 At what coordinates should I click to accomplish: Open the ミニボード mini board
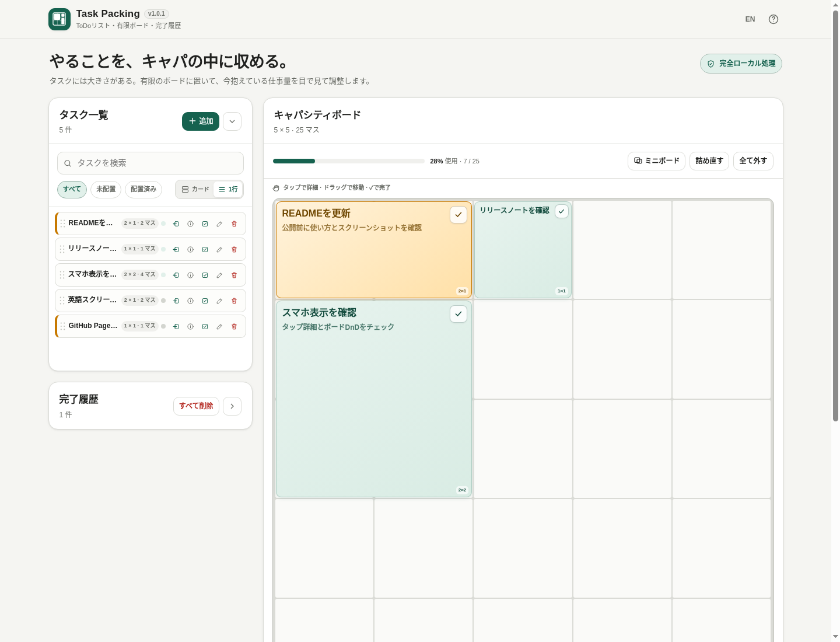tap(656, 161)
